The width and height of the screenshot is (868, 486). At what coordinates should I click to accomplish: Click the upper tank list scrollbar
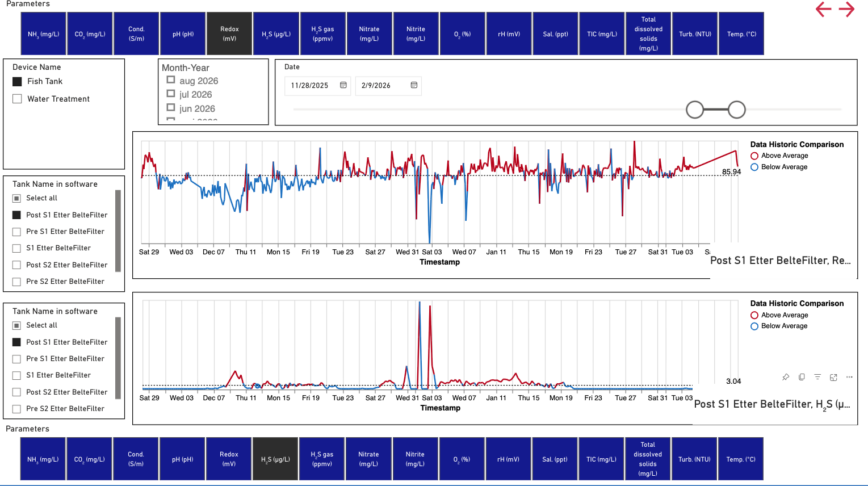[x=118, y=231]
